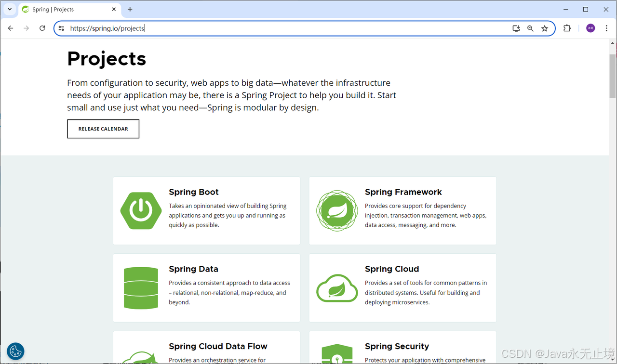Click the Spring Cloud Data Flow icon
This screenshot has width=617, height=364.
(140, 356)
